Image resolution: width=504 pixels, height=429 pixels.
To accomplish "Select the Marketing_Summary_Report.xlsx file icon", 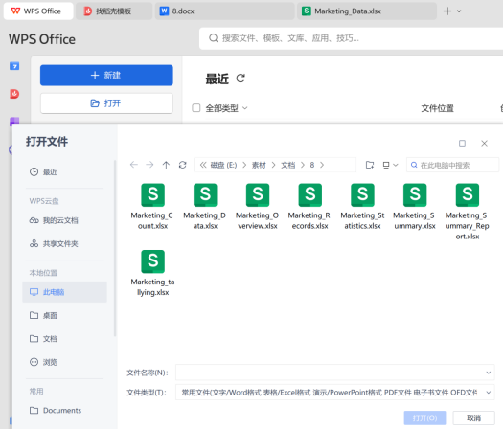I will (468, 194).
